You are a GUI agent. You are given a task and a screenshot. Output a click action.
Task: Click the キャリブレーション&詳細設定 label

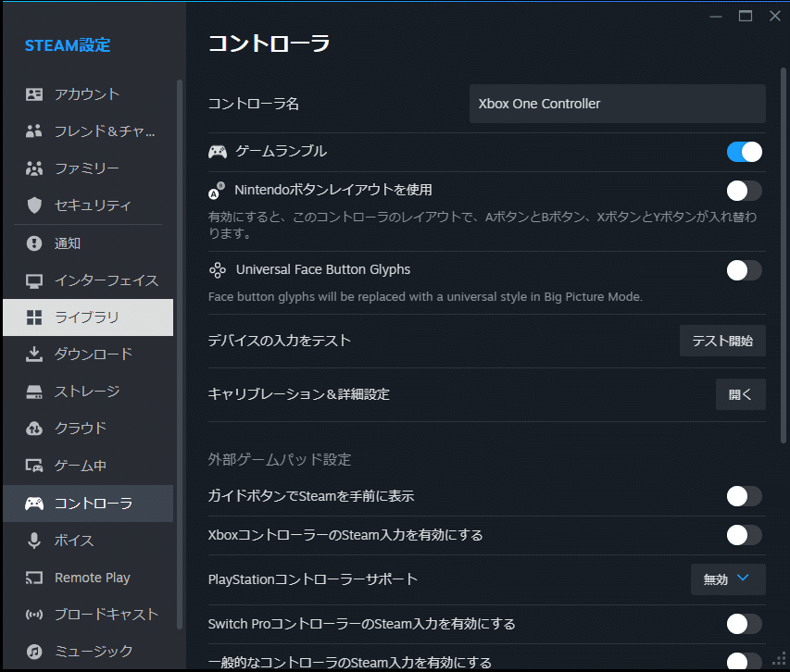click(299, 394)
